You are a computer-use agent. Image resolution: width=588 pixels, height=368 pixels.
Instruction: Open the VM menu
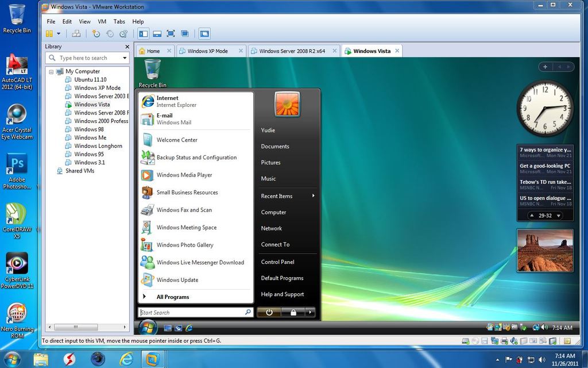click(x=102, y=21)
